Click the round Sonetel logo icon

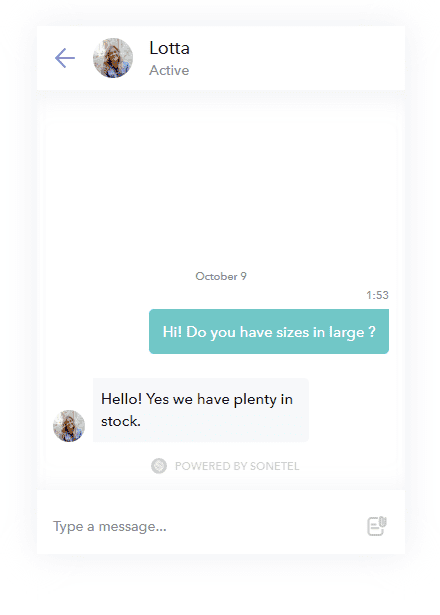pyautogui.click(x=159, y=466)
